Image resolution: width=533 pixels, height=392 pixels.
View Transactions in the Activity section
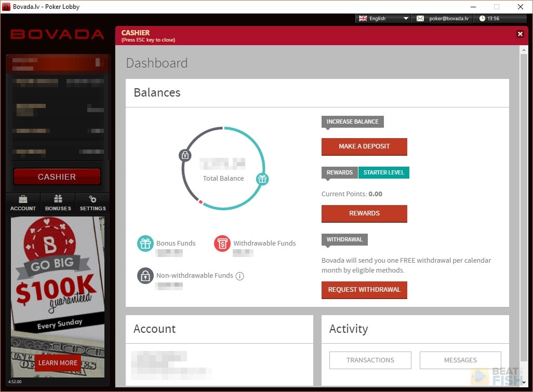tap(370, 360)
